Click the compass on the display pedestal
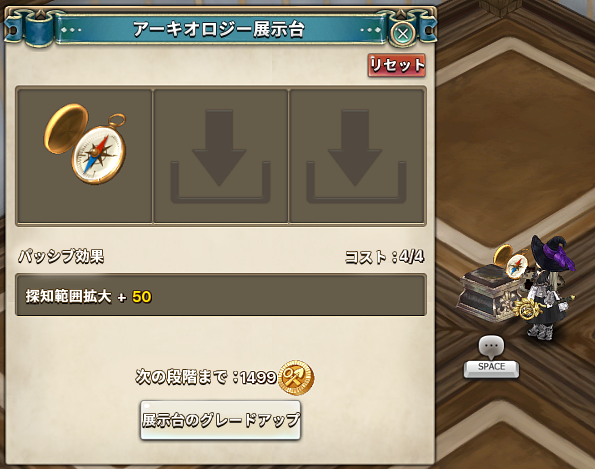This screenshot has height=469, width=595. (x=512, y=262)
